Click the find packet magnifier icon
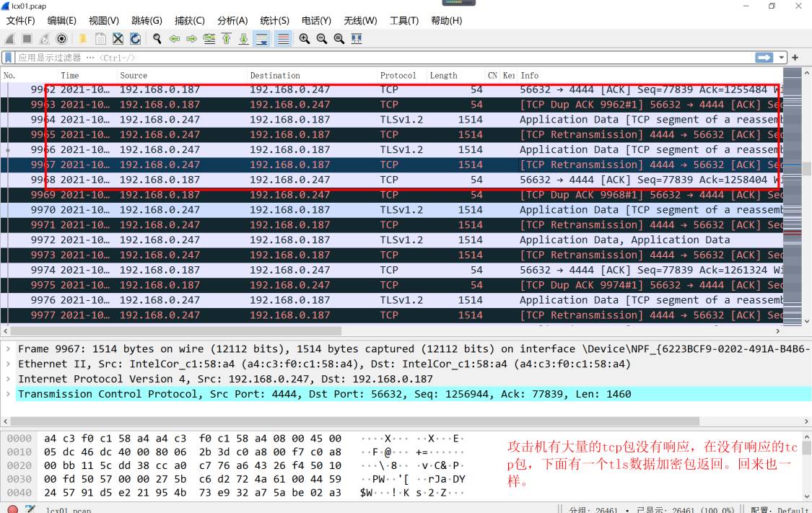This screenshot has width=812, height=513. pyautogui.click(x=157, y=39)
